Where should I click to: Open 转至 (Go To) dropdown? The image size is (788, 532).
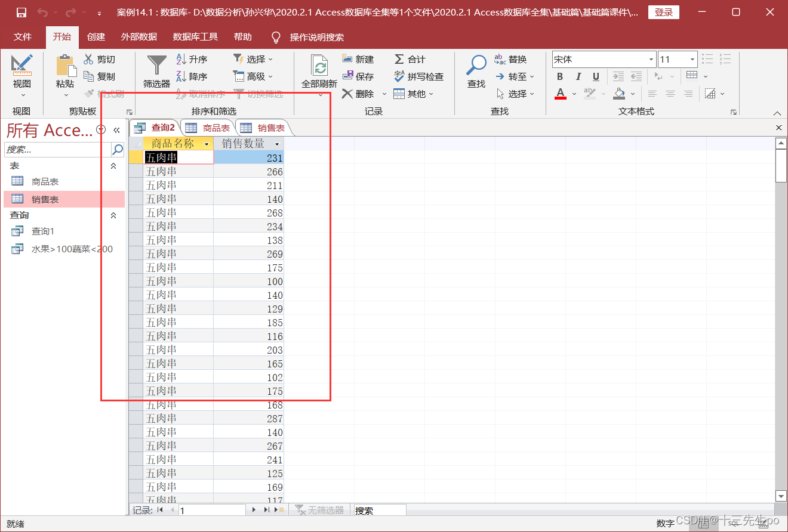(515, 76)
